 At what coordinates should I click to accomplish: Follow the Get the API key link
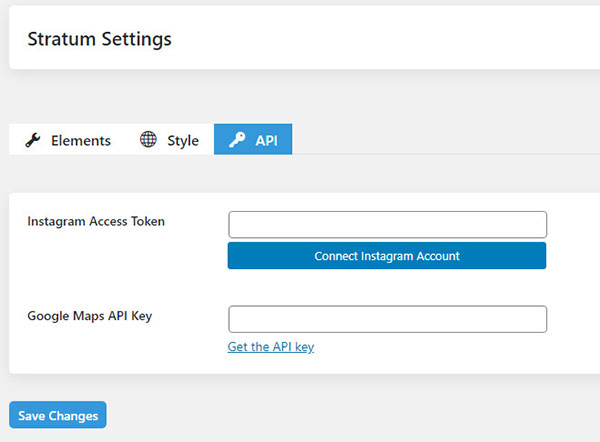coord(271,347)
